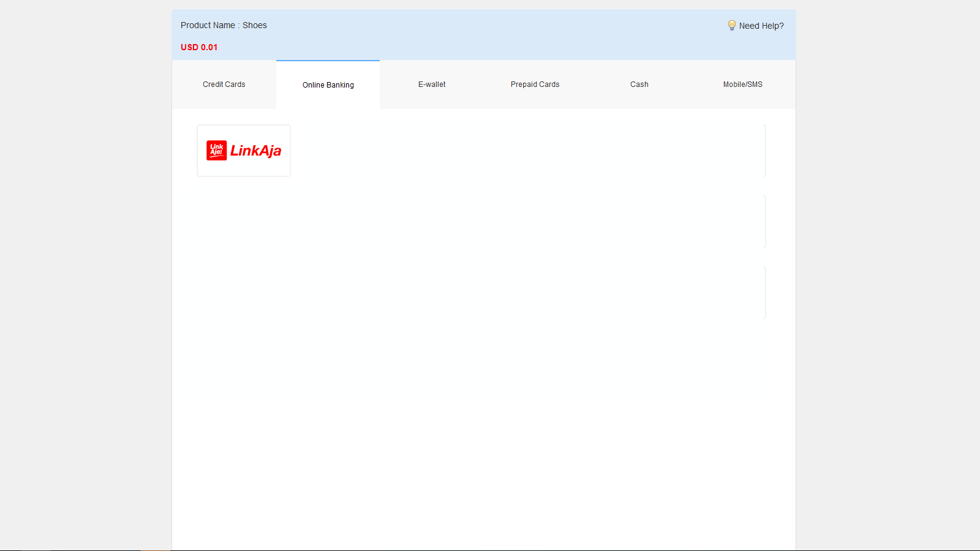Click the lightbulb help icon
980x551 pixels.
731,25
